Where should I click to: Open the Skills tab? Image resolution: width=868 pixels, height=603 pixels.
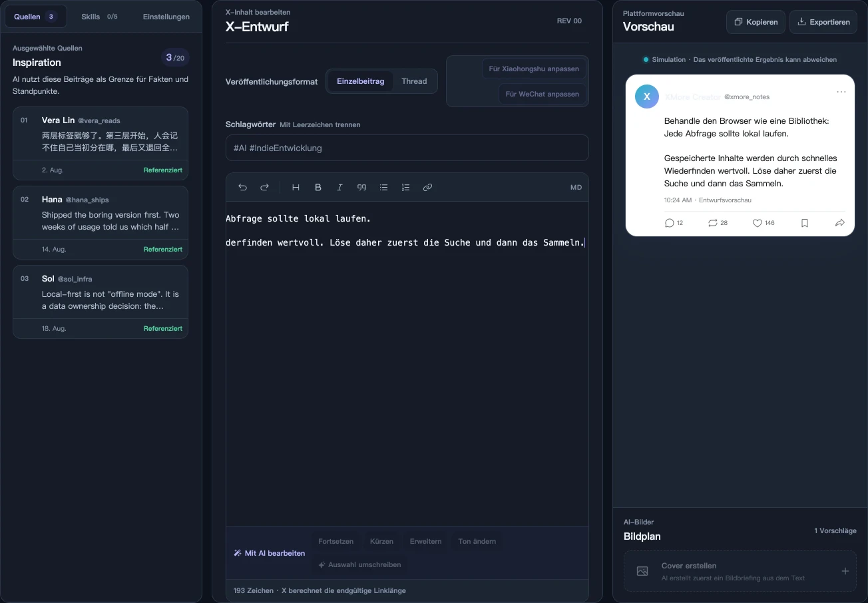coord(99,17)
